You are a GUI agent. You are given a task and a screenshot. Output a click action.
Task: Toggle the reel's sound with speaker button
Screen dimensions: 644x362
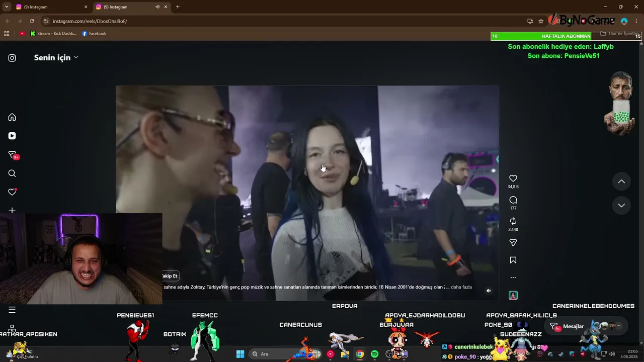pyautogui.click(x=489, y=291)
